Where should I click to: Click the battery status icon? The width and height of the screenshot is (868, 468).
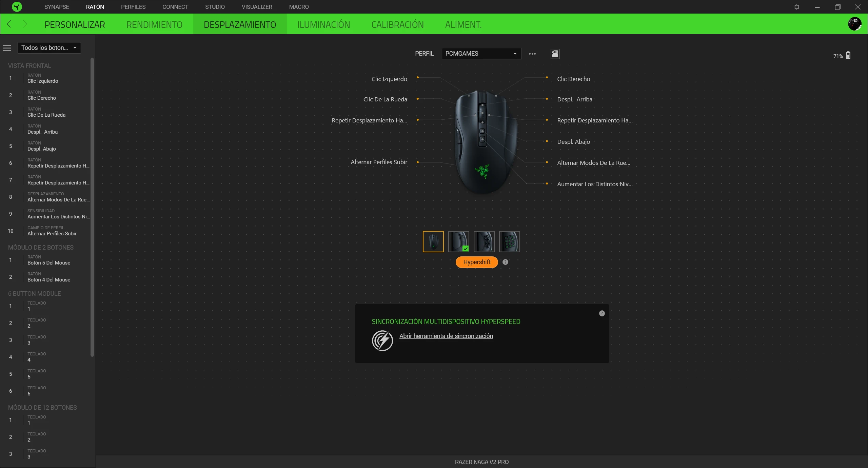tap(848, 56)
